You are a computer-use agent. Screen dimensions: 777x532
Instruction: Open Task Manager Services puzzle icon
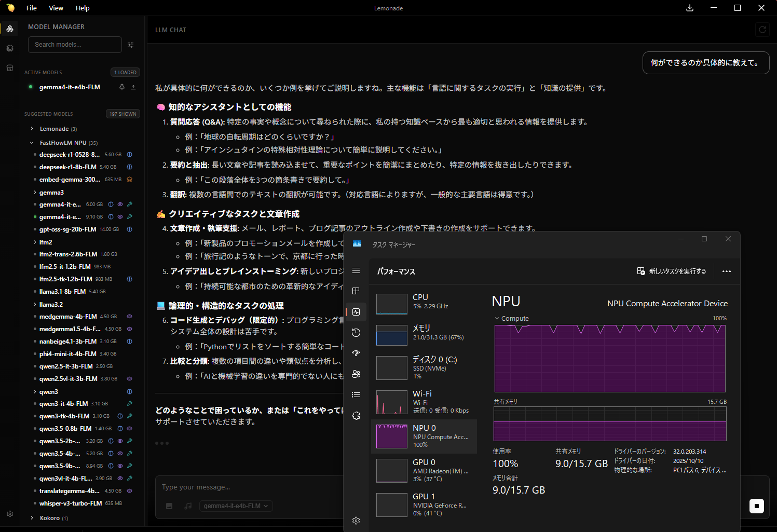[356, 416]
